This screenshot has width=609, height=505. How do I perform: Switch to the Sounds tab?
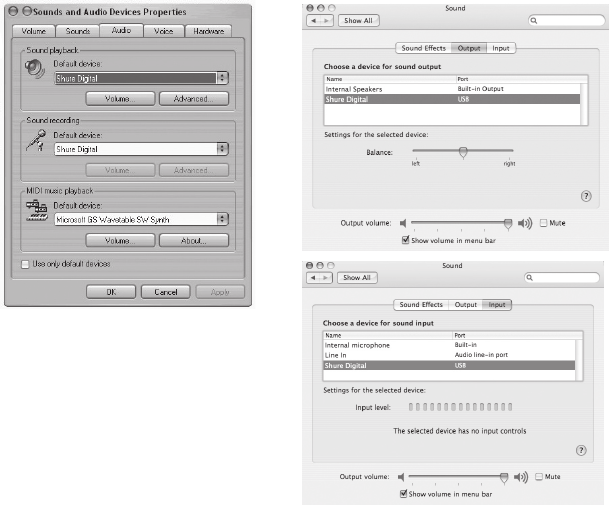[78, 31]
